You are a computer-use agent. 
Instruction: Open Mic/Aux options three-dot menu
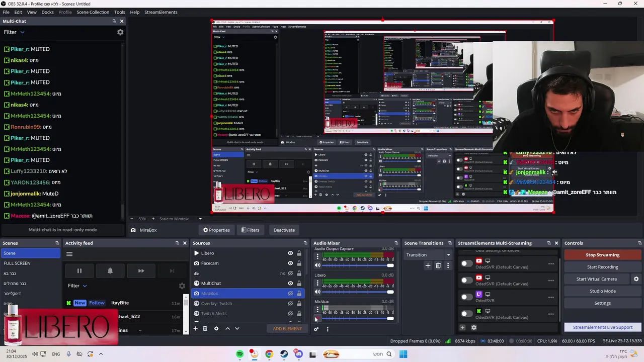(x=317, y=309)
